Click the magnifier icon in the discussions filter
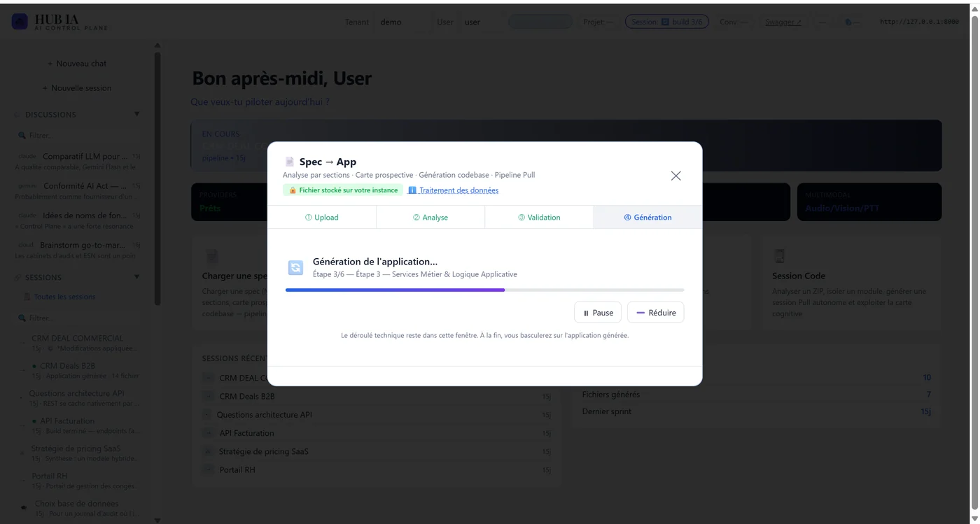 click(x=22, y=135)
